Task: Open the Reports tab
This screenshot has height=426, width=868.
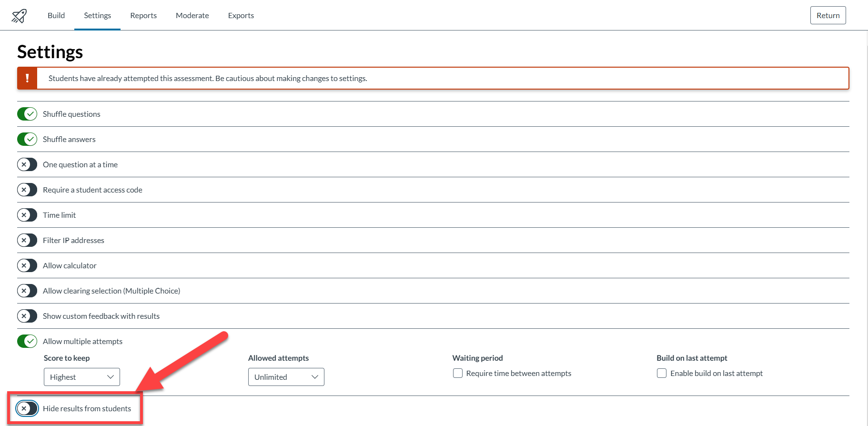Action: tap(143, 15)
